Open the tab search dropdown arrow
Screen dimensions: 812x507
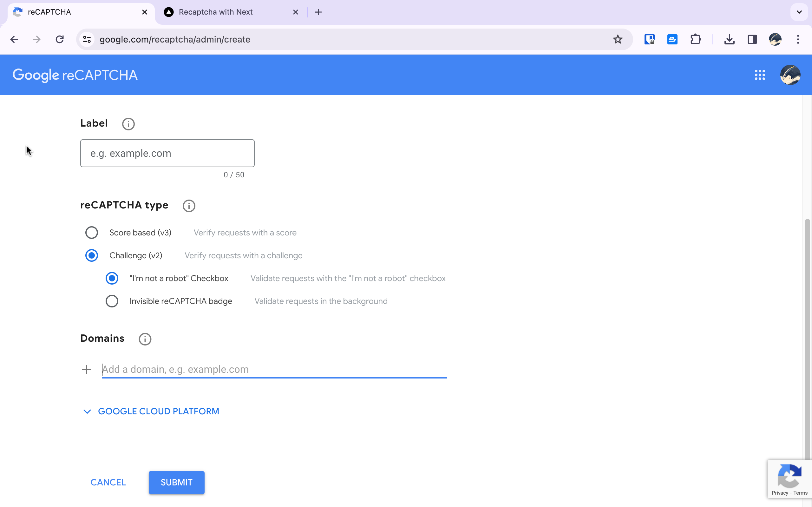pyautogui.click(x=799, y=12)
